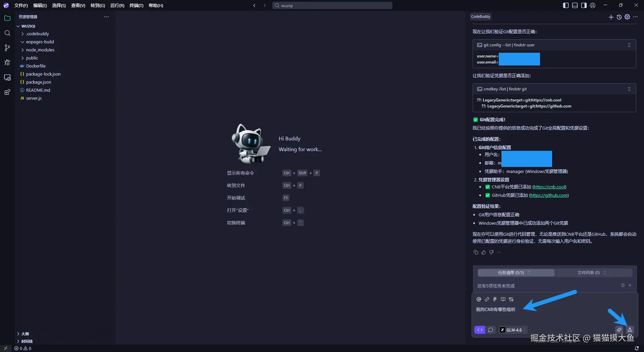Open the Explorer view in the activity bar
Screen dimensions: 644x352
pyautogui.click(x=7, y=18)
